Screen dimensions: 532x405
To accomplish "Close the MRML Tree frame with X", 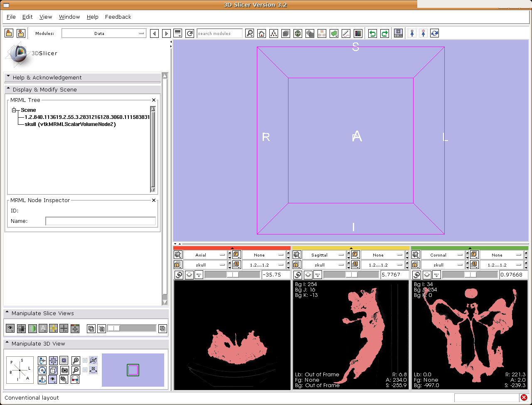I will (154, 100).
